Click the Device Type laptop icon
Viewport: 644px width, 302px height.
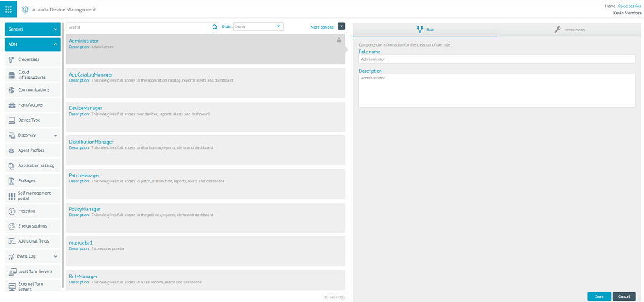[11, 120]
